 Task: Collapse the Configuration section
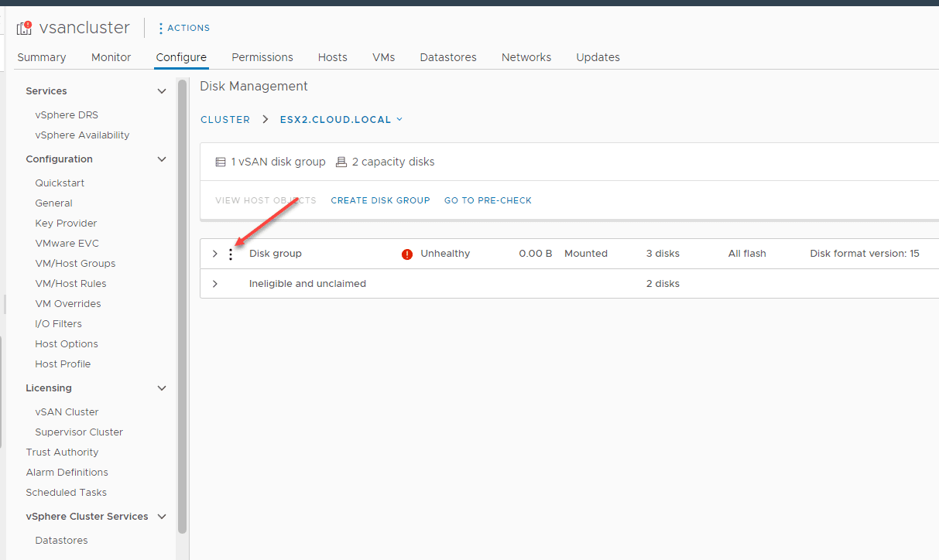(162, 159)
